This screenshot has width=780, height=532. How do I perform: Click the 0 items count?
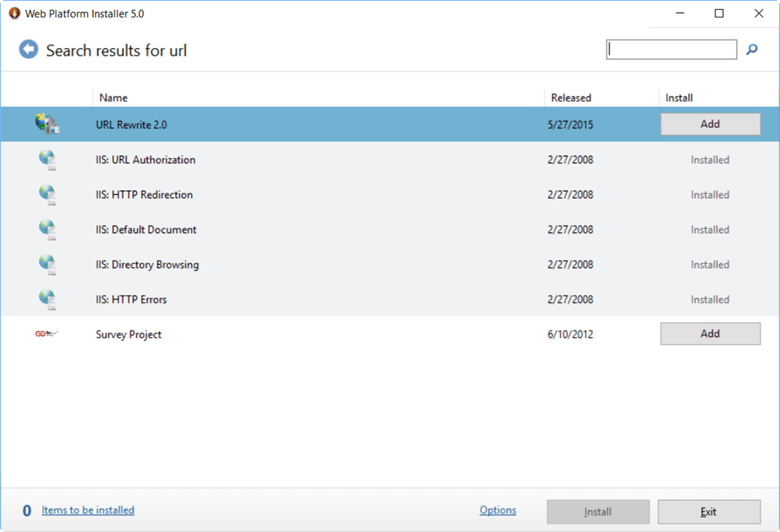27,511
